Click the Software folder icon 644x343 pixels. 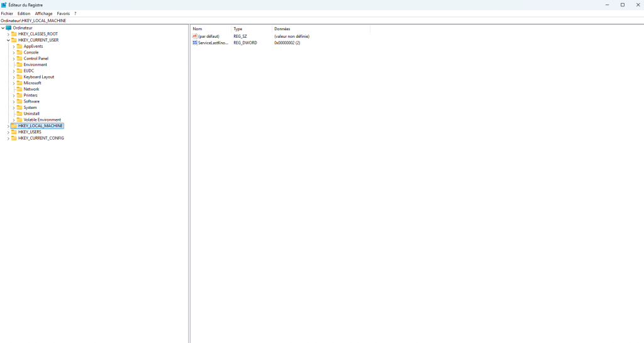click(x=19, y=101)
